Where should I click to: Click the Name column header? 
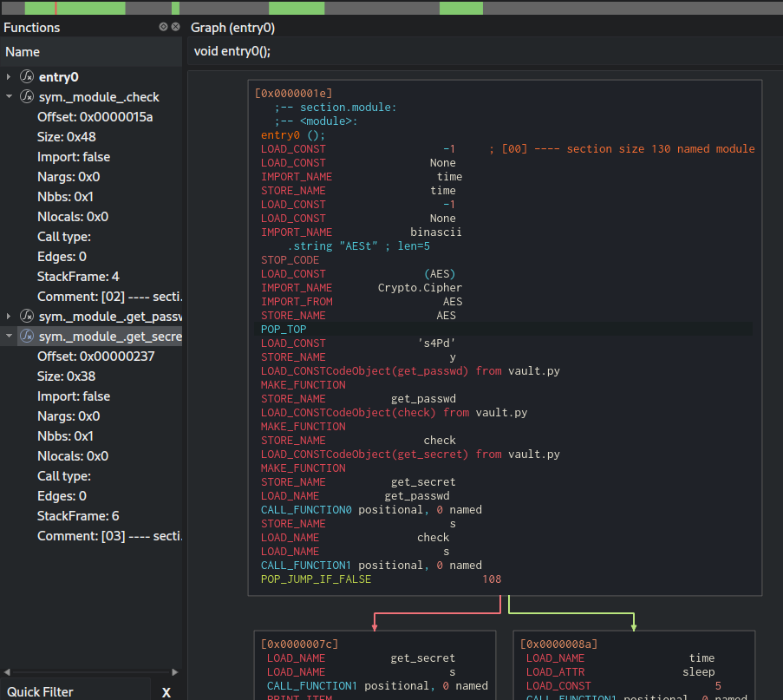pyautogui.click(x=91, y=52)
